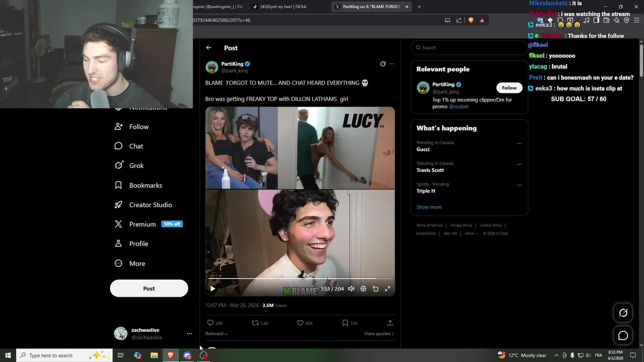The image size is (644, 362).
Task: Open PartiKing's profile avatar on the post
Action: pos(212,67)
